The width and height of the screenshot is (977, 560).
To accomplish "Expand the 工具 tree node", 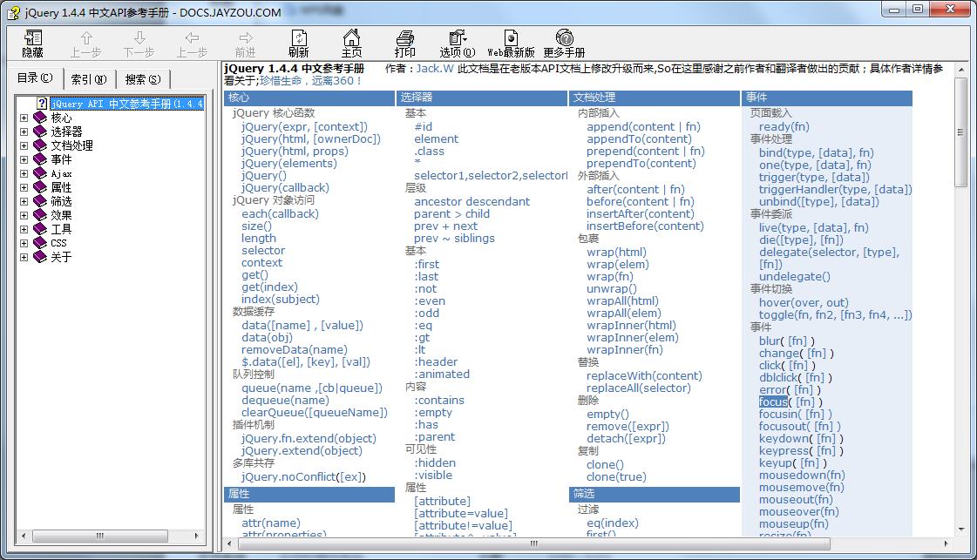I will 24,229.
